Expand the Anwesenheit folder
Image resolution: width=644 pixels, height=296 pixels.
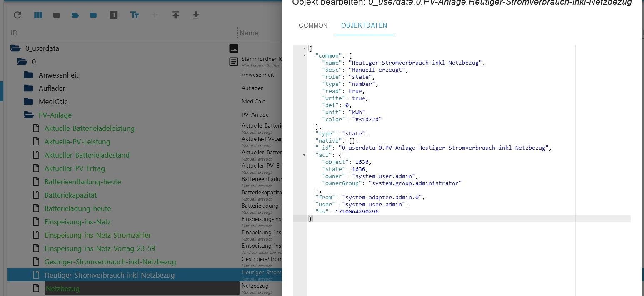28,75
